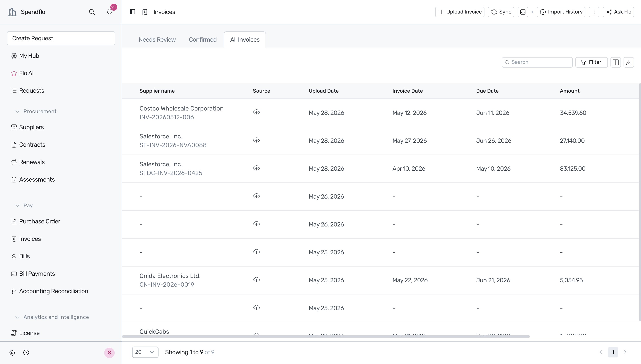
Task: Click the Invoice Date column header
Action: 407,91
